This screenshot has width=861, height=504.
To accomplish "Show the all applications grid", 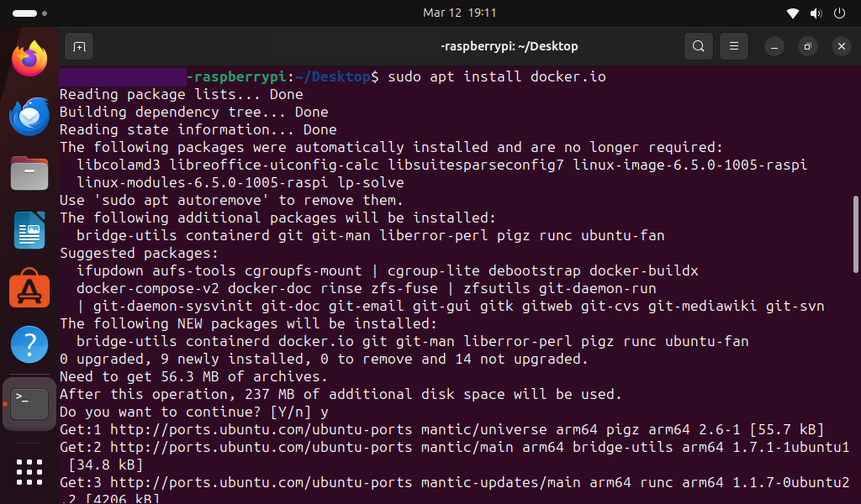I will (x=29, y=472).
